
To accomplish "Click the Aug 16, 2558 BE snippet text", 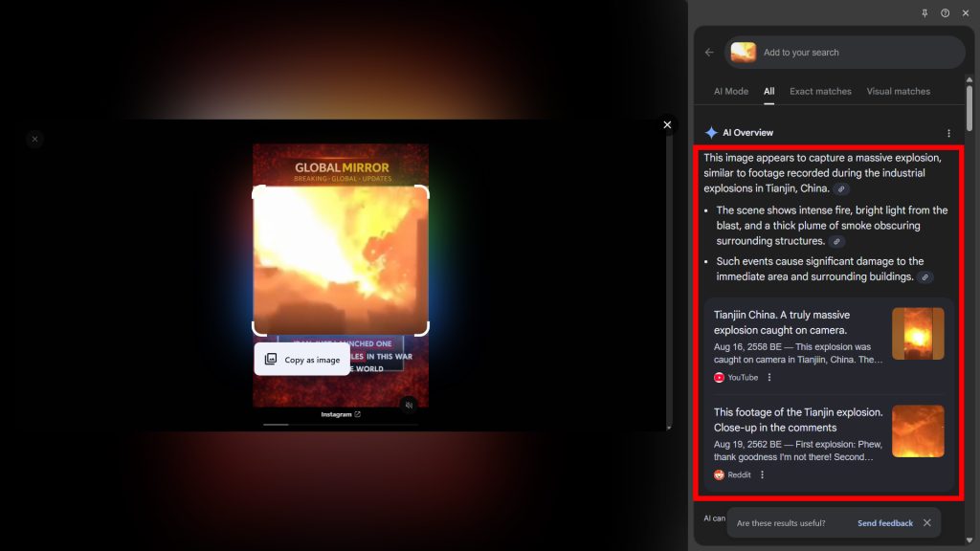I will pos(798,353).
